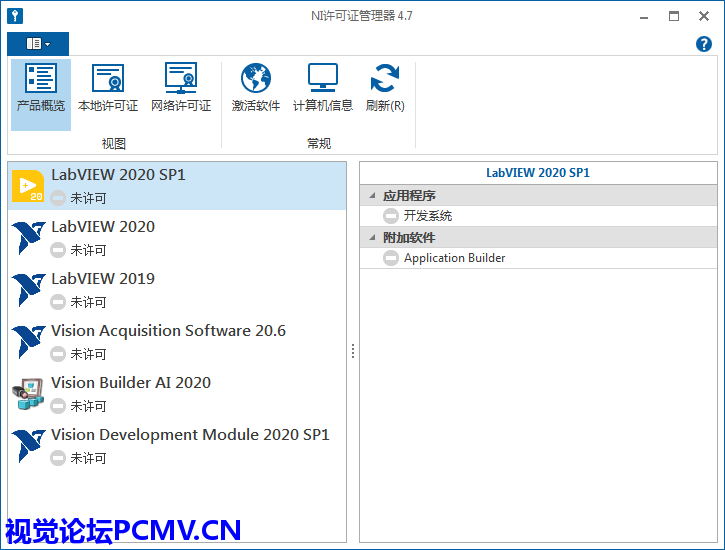Open the blue application menu dropdown
The width and height of the screenshot is (725, 550).
[x=38, y=44]
